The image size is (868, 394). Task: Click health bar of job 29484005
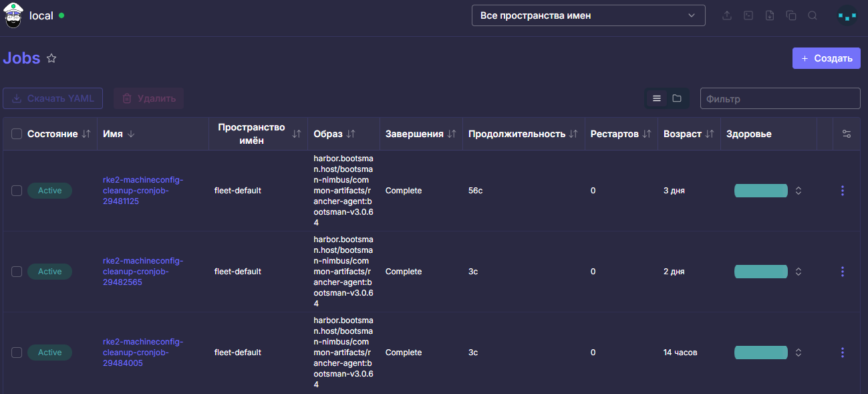761,353
